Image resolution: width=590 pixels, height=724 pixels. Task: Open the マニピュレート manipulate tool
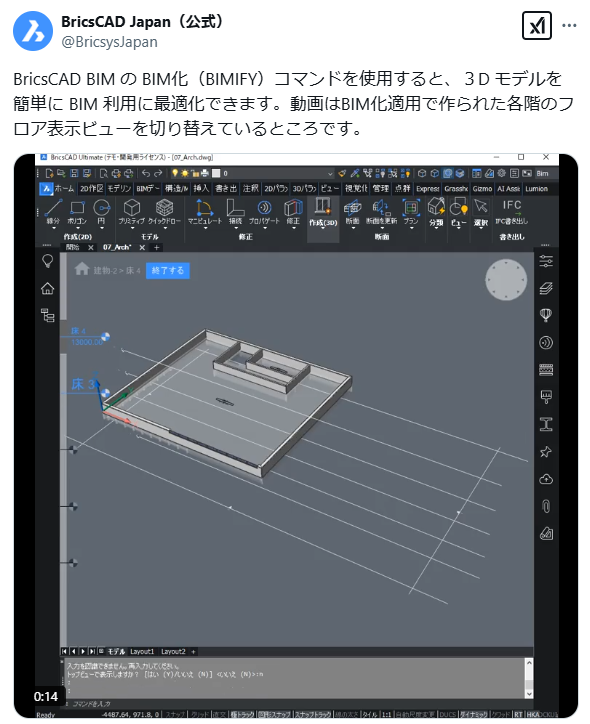pos(205,211)
